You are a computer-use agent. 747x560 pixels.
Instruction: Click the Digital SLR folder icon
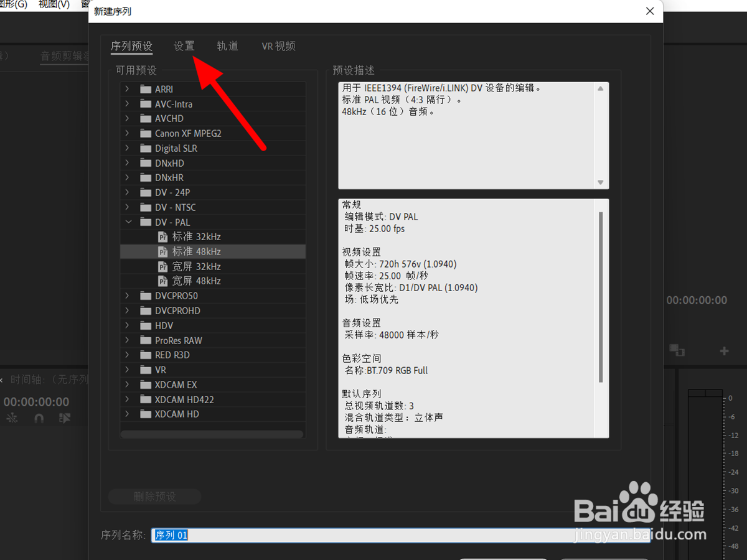(146, 148)
